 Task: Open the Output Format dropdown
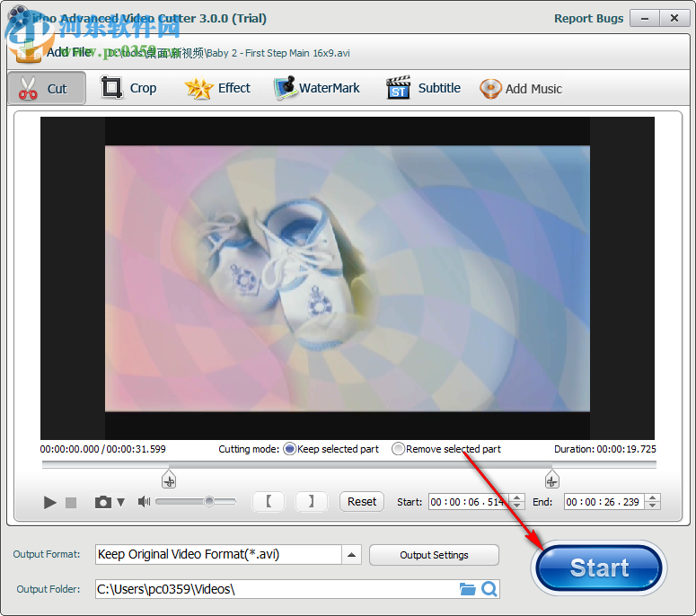351,555
